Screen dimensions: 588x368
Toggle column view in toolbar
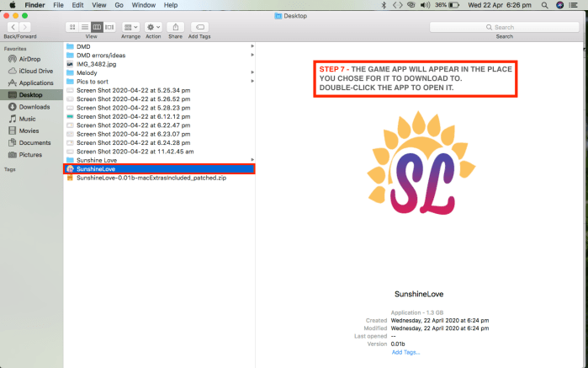pos(96,27)
